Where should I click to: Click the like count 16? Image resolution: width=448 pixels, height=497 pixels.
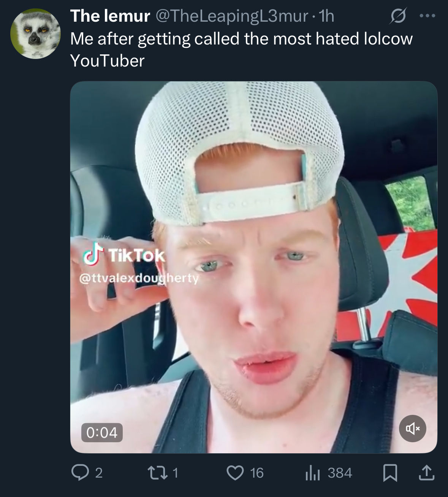coord(257,473)
